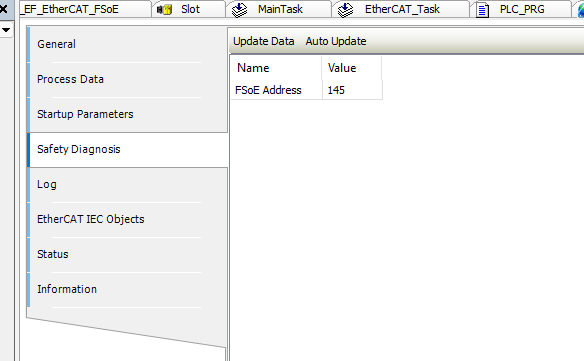Select the Safety Diagnosis page
The height and width of the screenshot is (361, 584).
[x=128, y=149]
